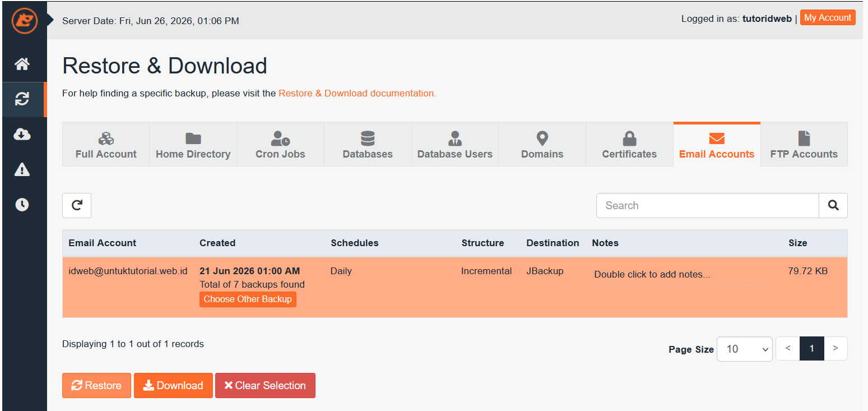Sort by Schedules column header
Screen dimensions: 868x411
tap(355, 243)
